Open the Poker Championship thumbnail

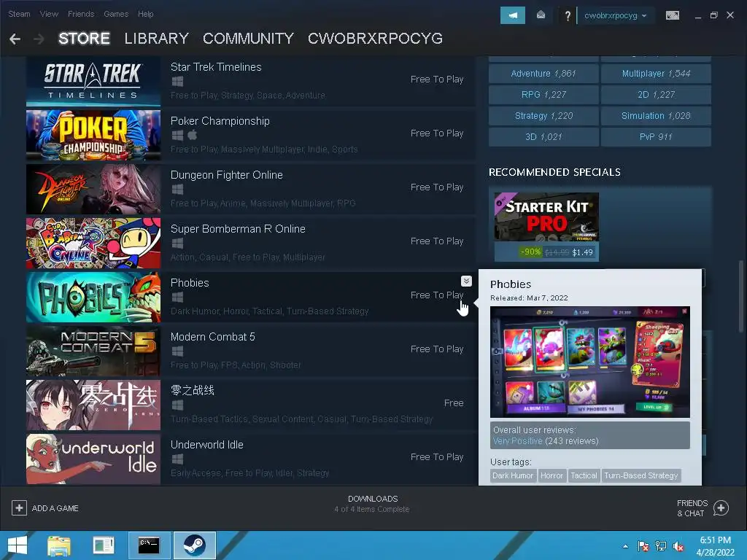pos(93,135)
